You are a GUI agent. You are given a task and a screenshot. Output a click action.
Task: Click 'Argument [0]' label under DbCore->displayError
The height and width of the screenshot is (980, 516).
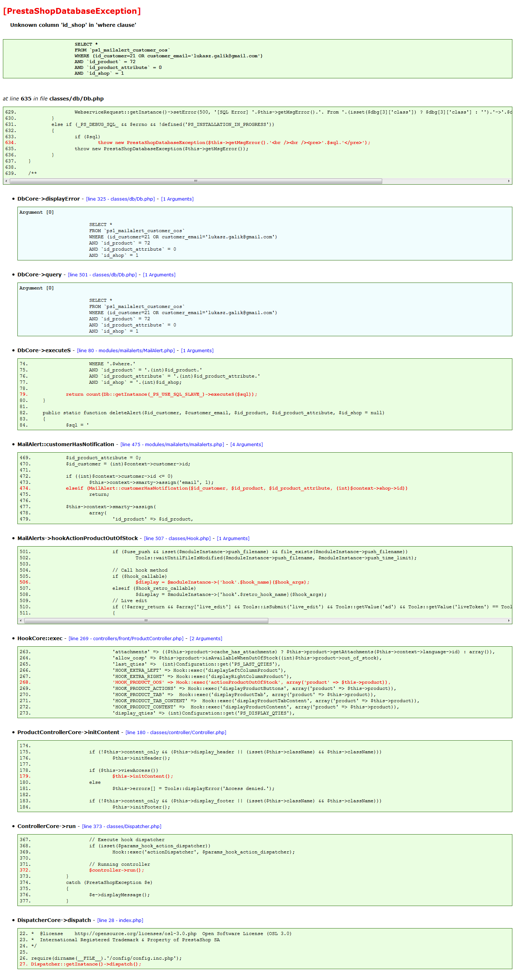coord(37,212)
